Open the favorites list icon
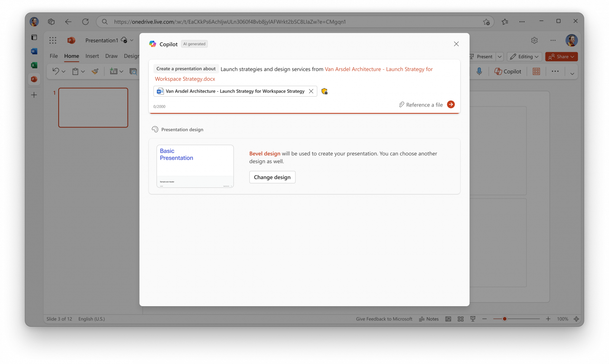Screen dimensions: 609x364 coord(505,22)
